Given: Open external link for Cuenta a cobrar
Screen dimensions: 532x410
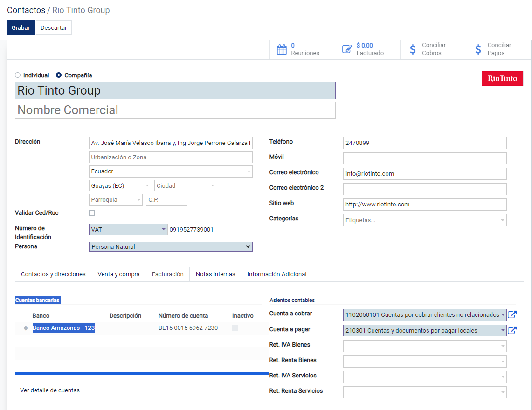Looking at the screenshot, I should point(512,314).
